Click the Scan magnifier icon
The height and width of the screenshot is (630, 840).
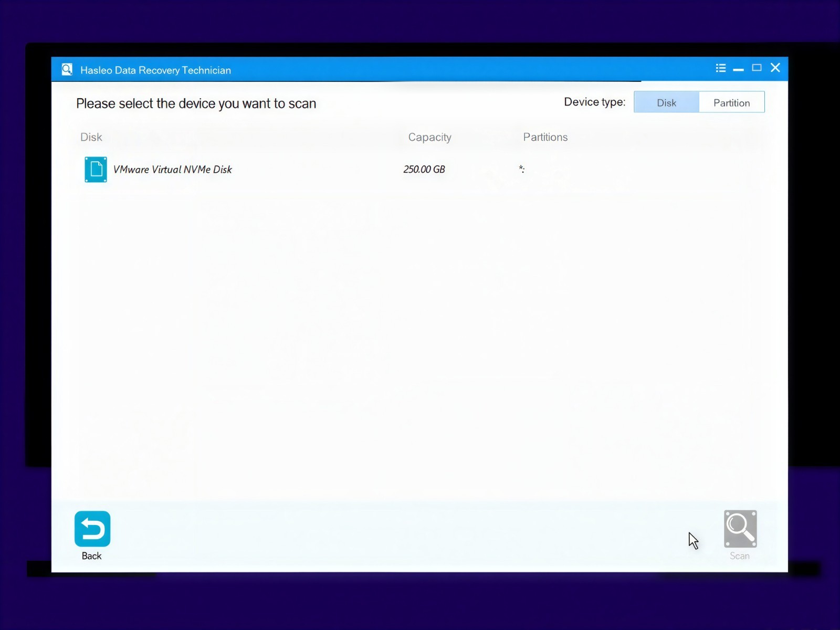coord(740,529)
